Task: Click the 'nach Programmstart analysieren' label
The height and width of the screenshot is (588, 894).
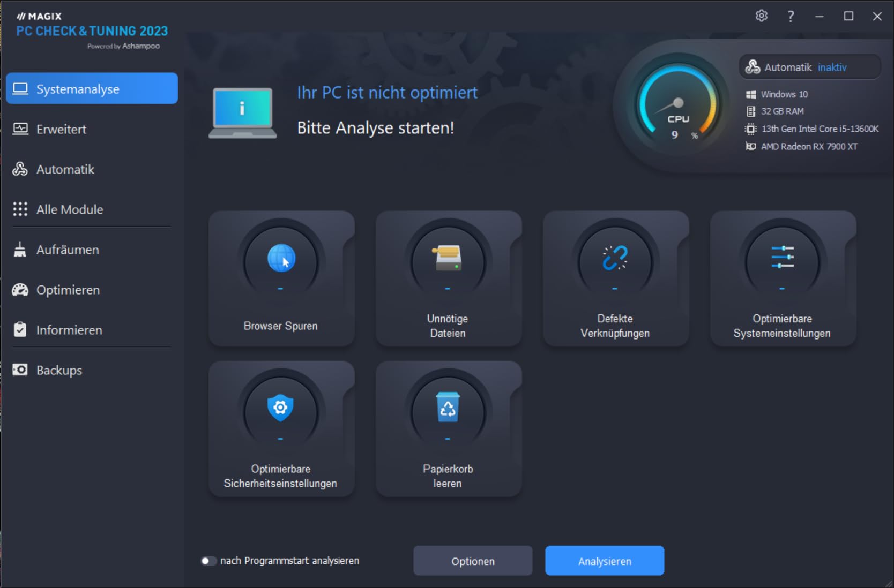Action: coord(289,561)
